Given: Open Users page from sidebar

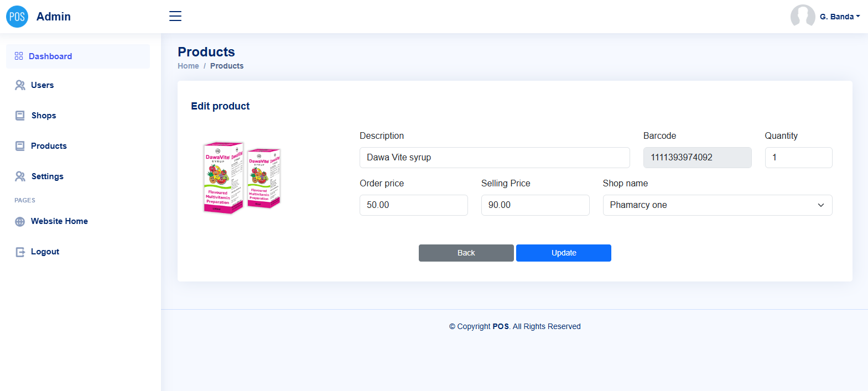Looking at the screenshot, I should tap(42, 85).
